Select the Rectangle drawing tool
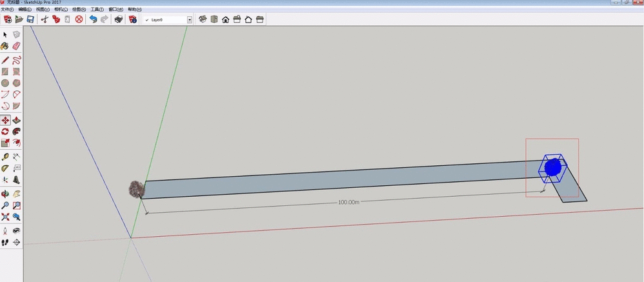 click(5, 71)
